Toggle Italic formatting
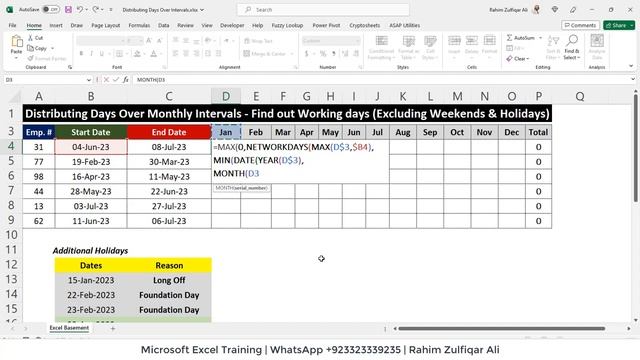The height and width of the screenshot is (360, 640). [x=91, y=53]
